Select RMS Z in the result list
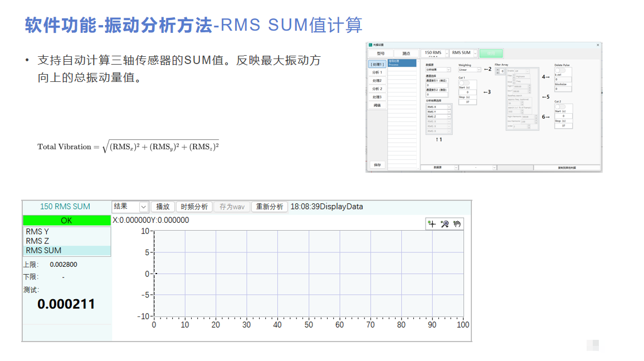 (37, 241)
